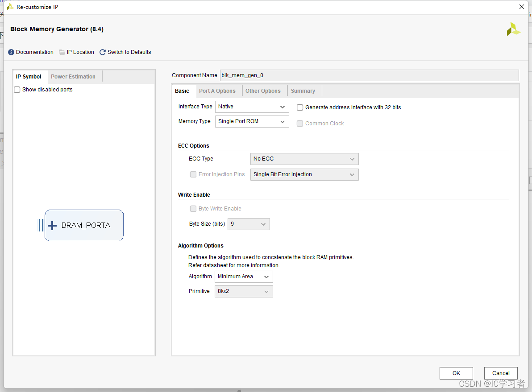Toggle the Common Clock checkbox
Image resolution: width=532 pixels, height=392 pixels.
click(300, 124)
